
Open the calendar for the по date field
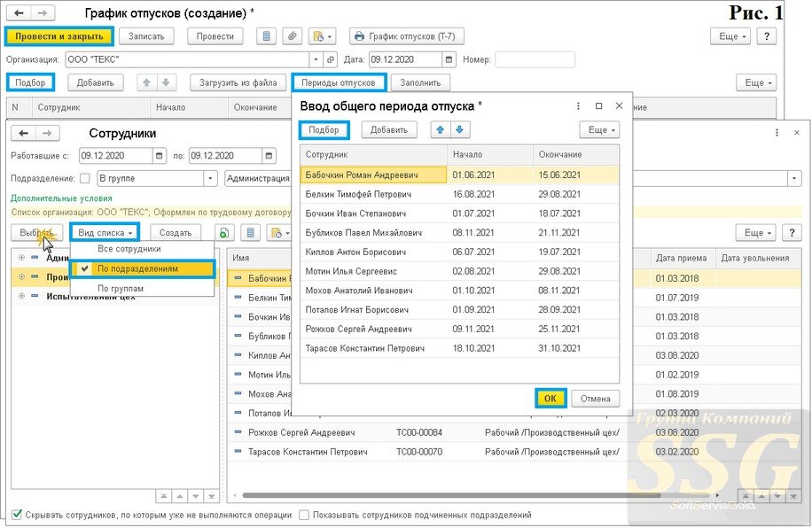point(269,155)
